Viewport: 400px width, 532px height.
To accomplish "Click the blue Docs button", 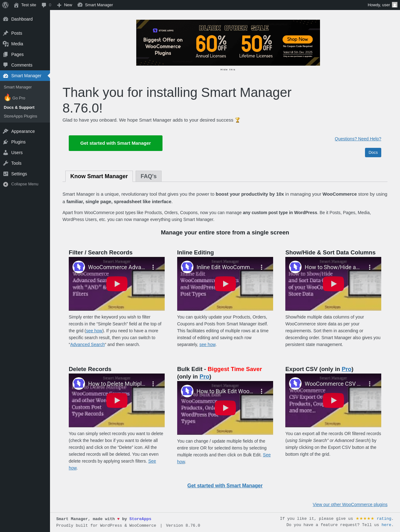I will pos(373,153).
